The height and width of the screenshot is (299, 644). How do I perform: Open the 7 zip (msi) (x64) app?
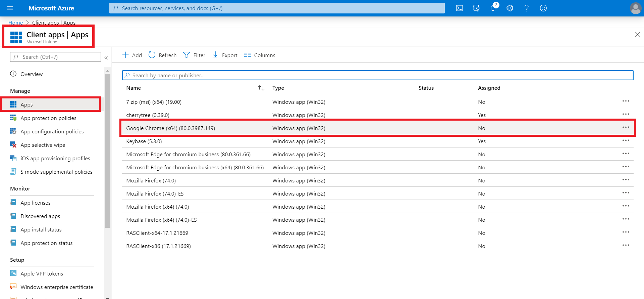pos(154,102)
